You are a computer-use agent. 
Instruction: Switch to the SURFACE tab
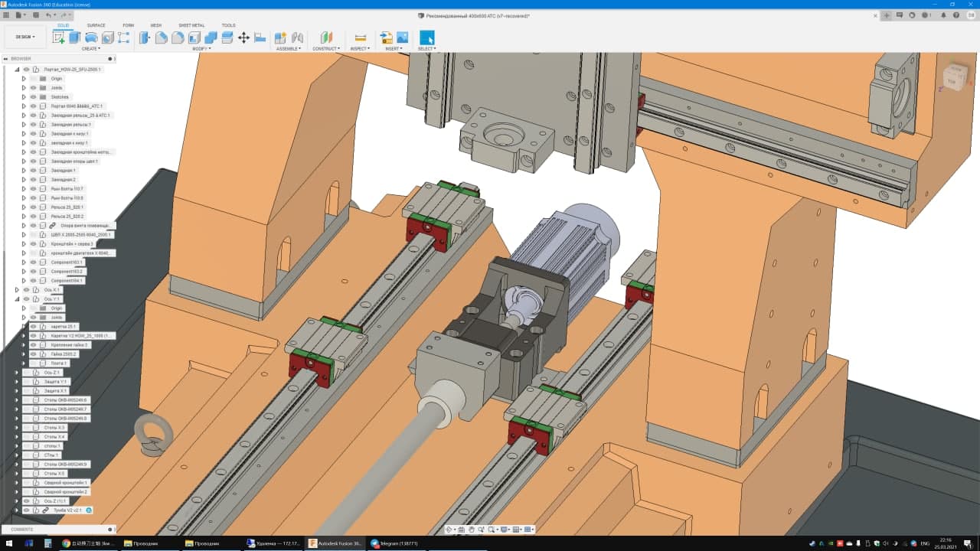point(96,25)
